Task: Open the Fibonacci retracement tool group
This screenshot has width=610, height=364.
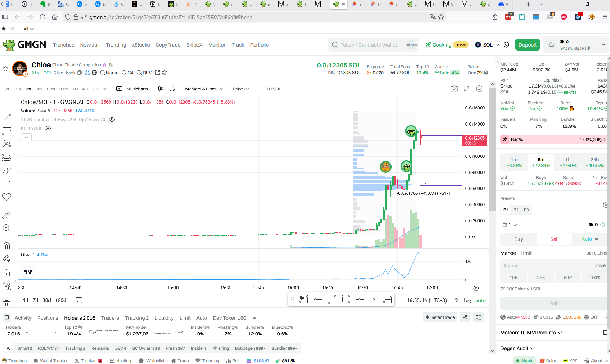Action: coord(7,131)
